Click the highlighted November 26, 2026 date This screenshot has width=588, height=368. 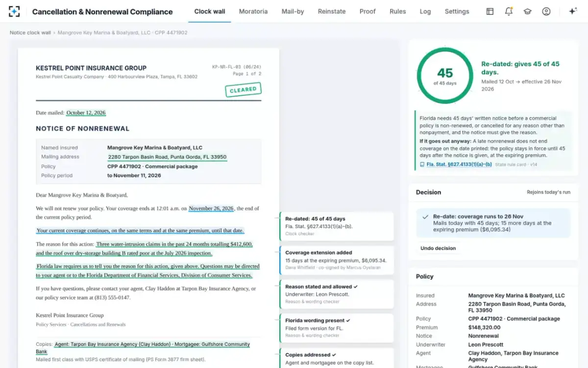coord(211,209)
